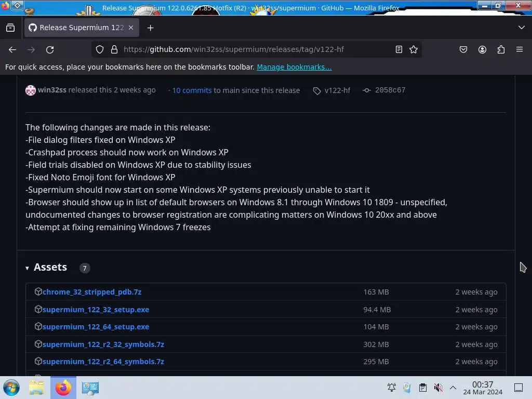Bookmark this page with star icon

tap(413, 49)
